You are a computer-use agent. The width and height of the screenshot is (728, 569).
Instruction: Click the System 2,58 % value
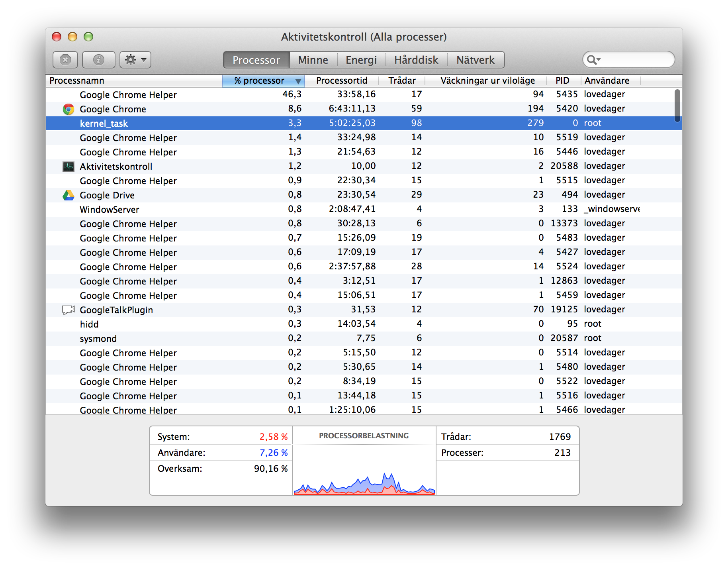click(x=274, y=437)
